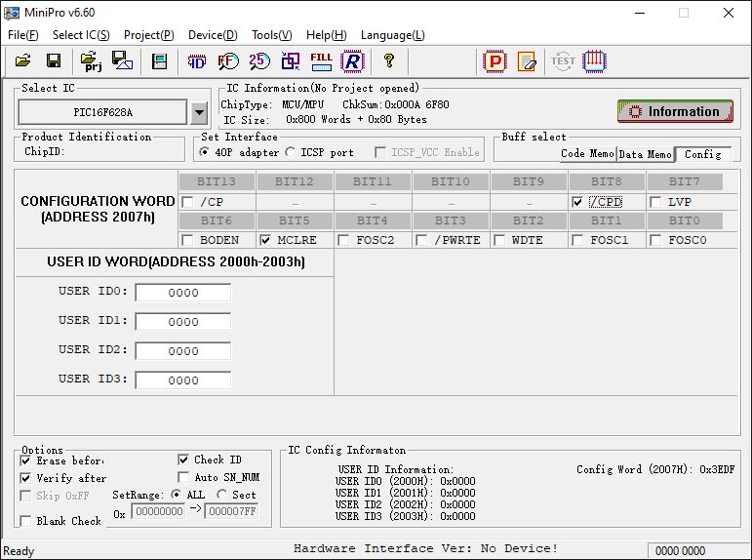Click the yellow question mark help icon

389,60
